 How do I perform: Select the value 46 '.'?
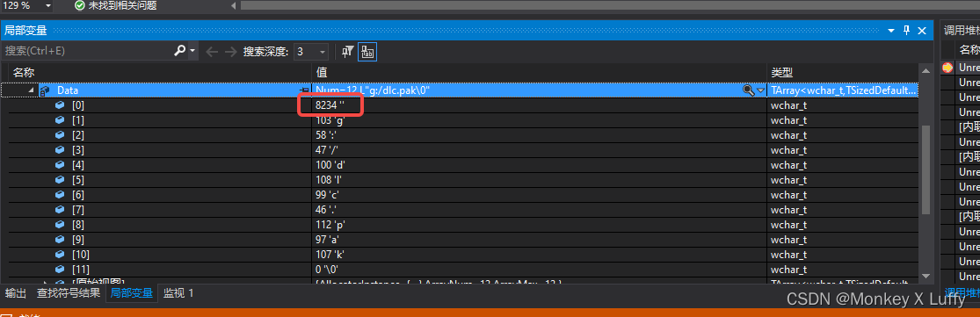(326, 210)
